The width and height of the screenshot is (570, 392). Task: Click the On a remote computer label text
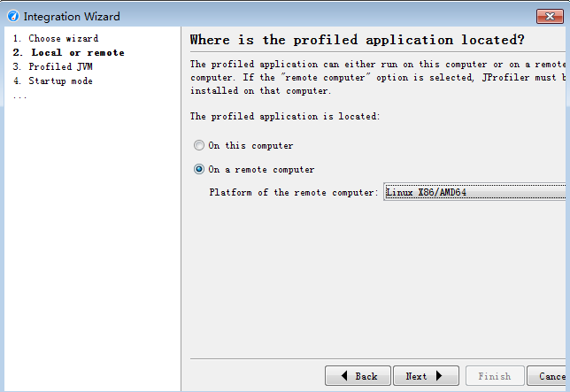pos(261,169)
